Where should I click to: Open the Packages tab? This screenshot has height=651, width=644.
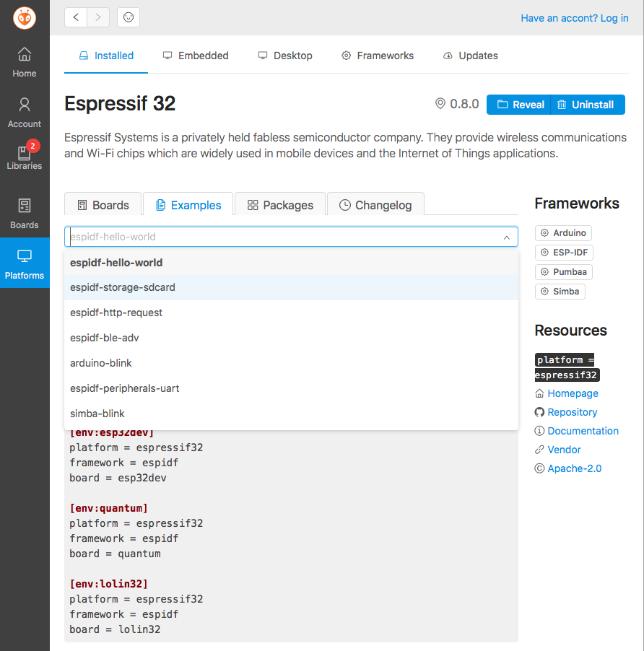[x=280, y=205]
